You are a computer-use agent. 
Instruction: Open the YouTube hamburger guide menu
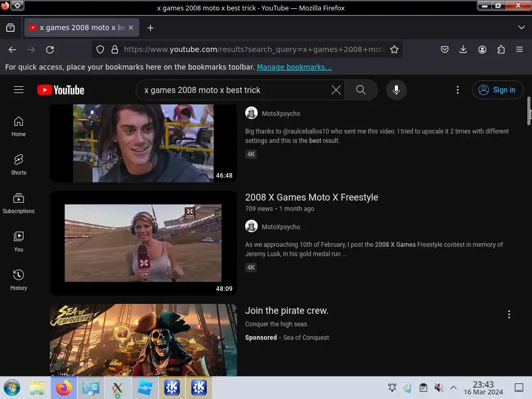pos(19,90)
